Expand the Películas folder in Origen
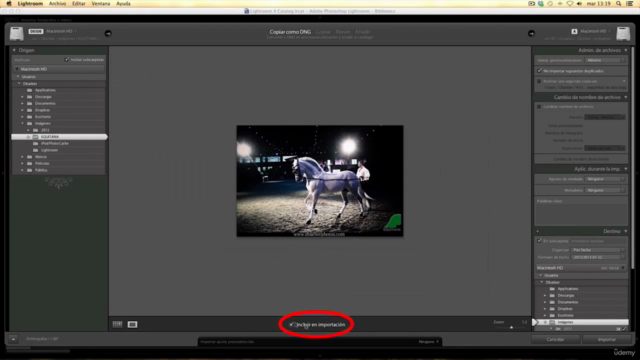This screenshot has height=360, width=640. (x=22, y=163)
